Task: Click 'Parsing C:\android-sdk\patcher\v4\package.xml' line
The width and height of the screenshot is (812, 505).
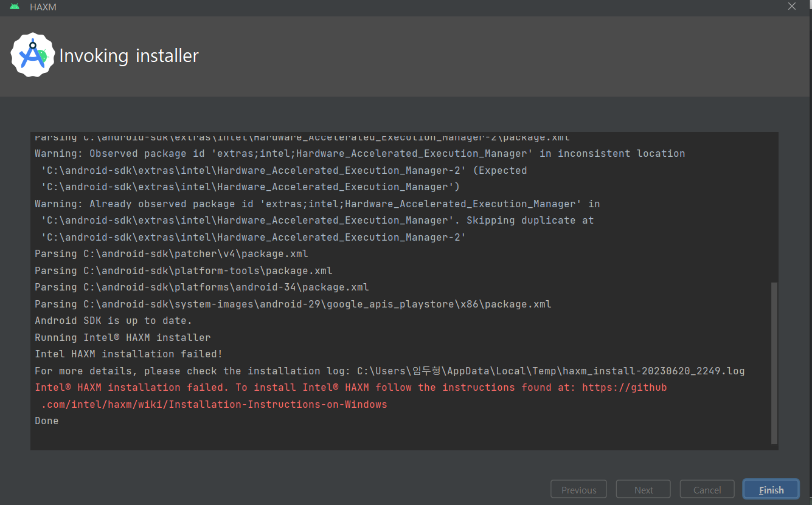Action: [172, 253]
